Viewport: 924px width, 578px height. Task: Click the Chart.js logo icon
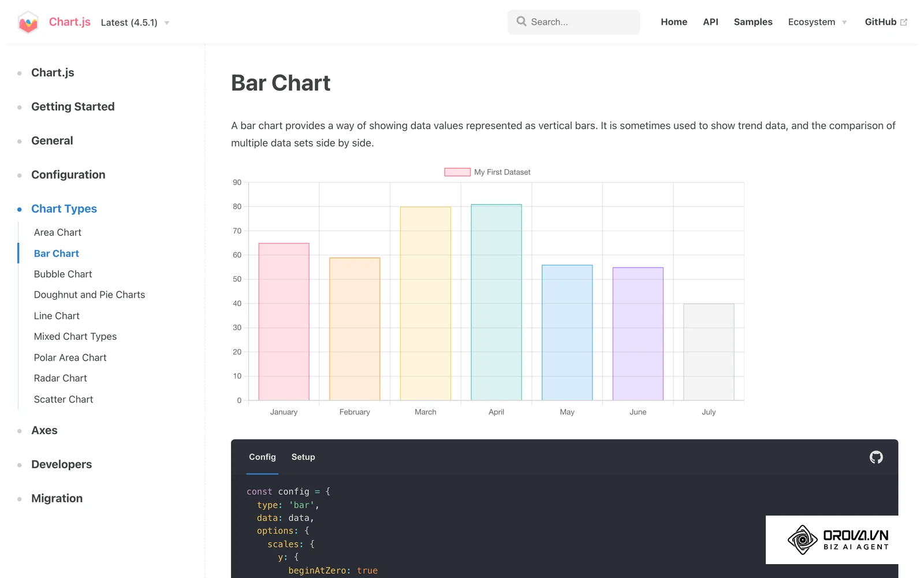coord(28,23)
